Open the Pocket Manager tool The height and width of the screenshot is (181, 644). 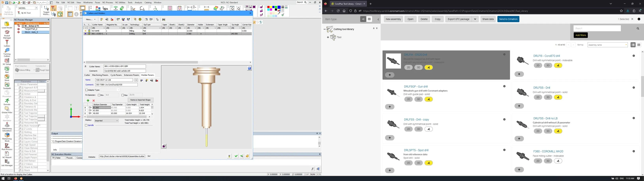7,33
